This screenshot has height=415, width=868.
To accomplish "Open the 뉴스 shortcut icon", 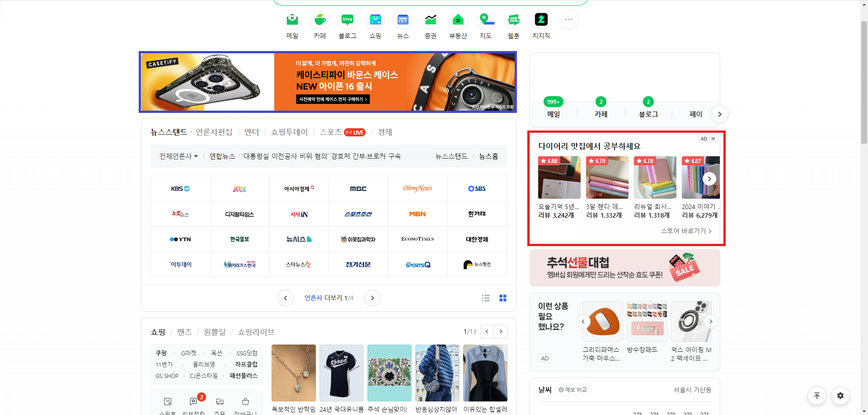I will pyautogui.click(x=403, y=20).
